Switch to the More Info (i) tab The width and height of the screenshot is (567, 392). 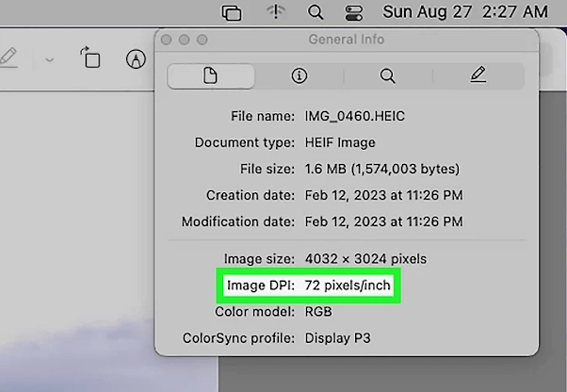pyautogui.click(x=300, y=76)
